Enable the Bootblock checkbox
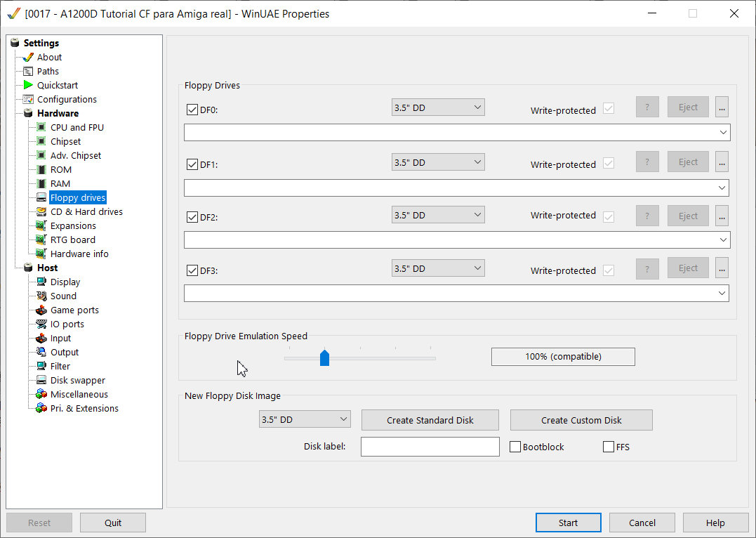This screenshot has height=538, width=756. click(x=515, y=447)
